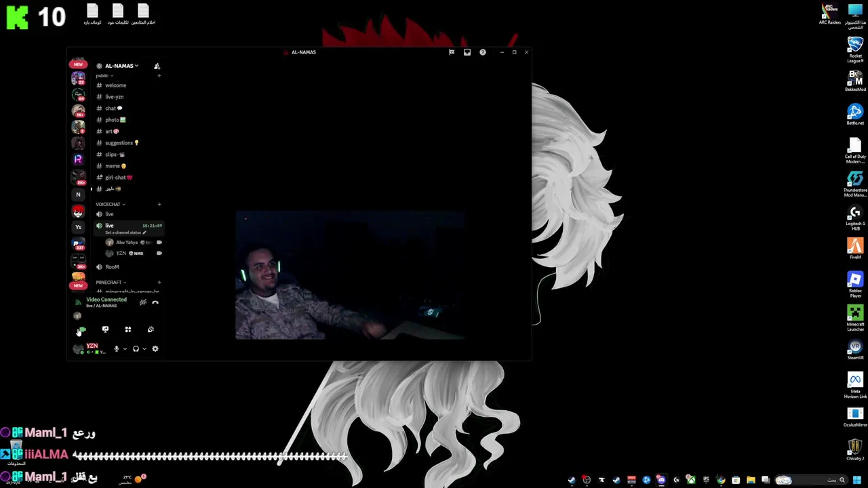Screen dimensions: 868x488
Task: Open headphone output options arrow
Action: click(x=144, y=349)
